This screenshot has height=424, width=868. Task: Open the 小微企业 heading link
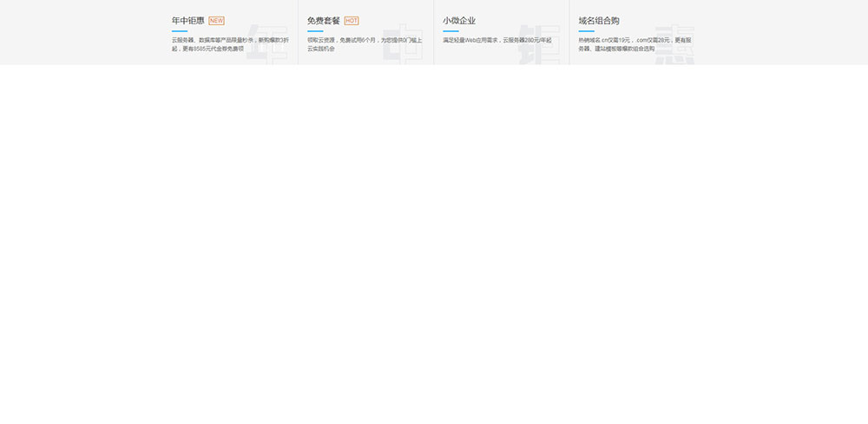(x=459, y=21)
